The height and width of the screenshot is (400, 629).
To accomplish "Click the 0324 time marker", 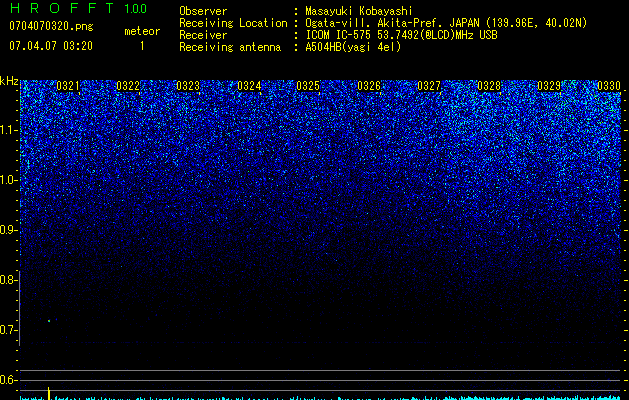I will point(249,86).
